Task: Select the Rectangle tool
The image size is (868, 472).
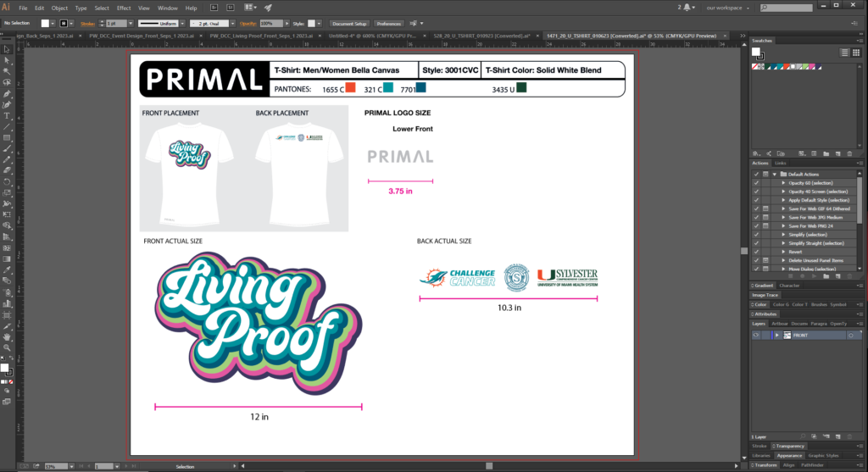Action: click(x=7, y=138)
